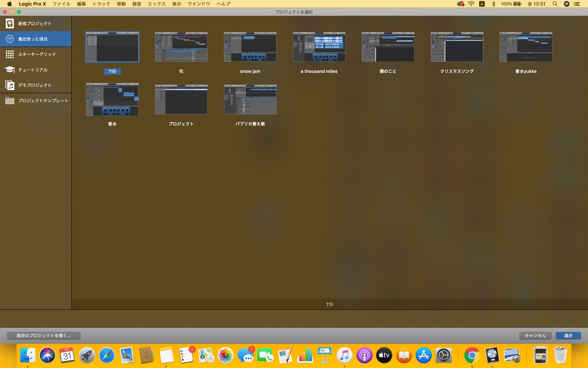Open Spotlight search in the menu bar

click(x=555, y=4)
